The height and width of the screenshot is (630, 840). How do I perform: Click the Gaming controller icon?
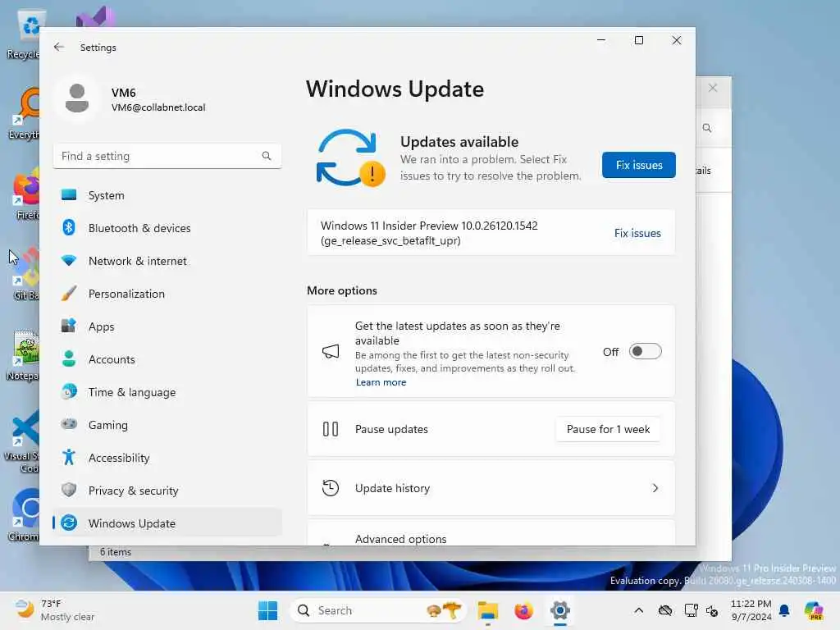click(69, 424)
